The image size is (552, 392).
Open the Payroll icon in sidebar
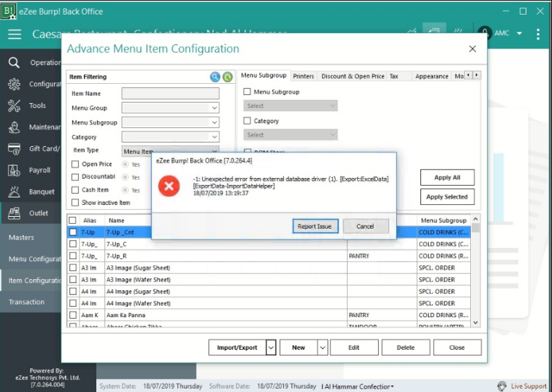point(14,170)
